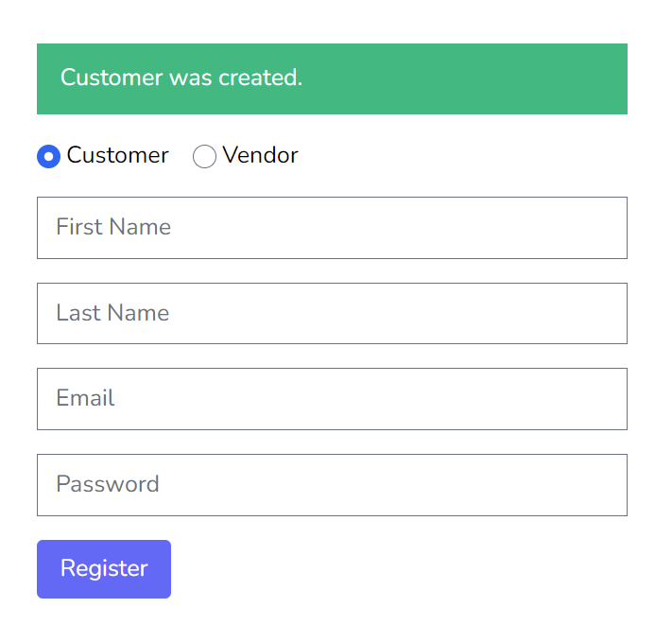Click the Customer was created message text

181,78
